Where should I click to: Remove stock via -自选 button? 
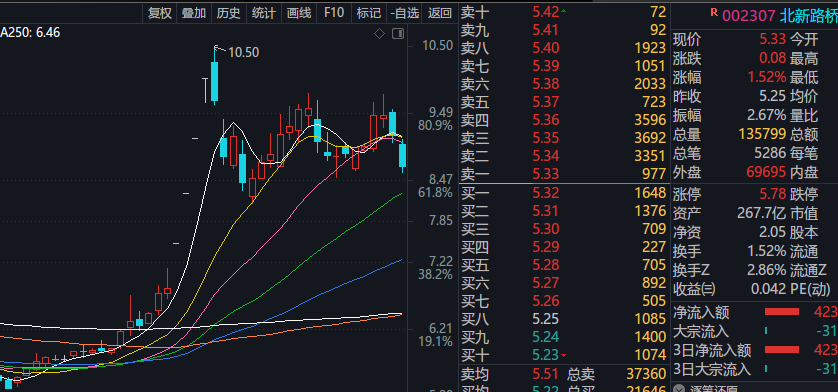(x=405, y=13)
